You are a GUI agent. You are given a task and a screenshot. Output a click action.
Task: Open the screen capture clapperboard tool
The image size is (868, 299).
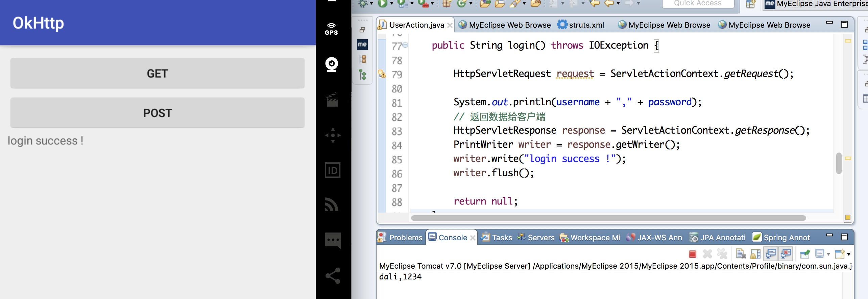point(332,100)
